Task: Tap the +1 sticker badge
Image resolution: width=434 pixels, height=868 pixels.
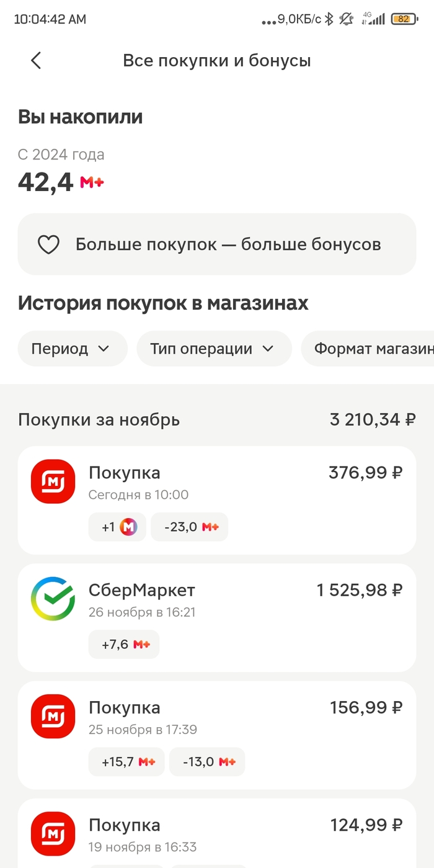Action: (x=118, y=527)
